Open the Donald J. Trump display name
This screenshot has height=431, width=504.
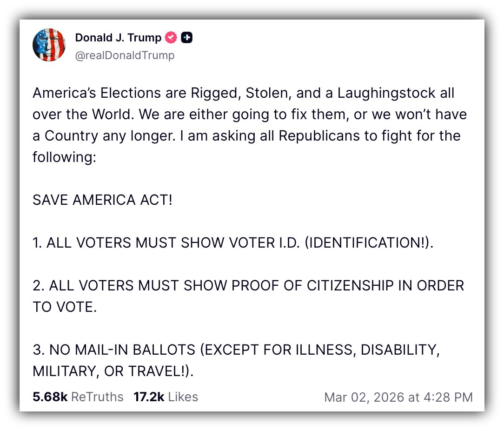118,38
